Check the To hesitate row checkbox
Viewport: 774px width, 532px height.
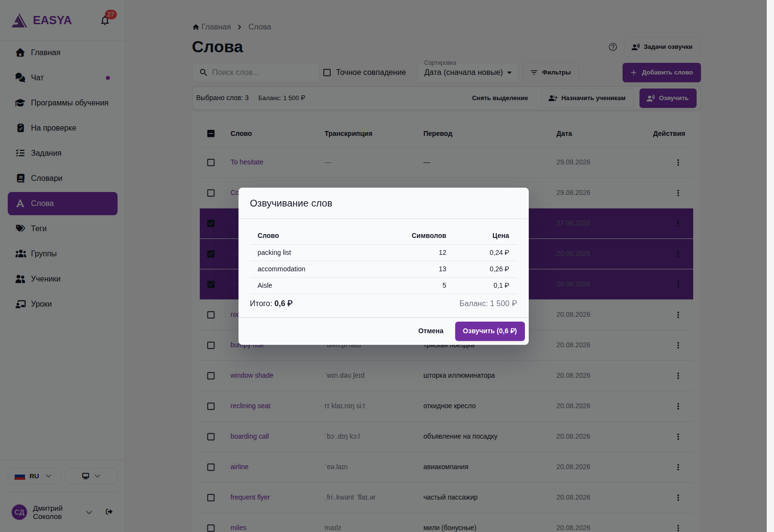[211, 163]
